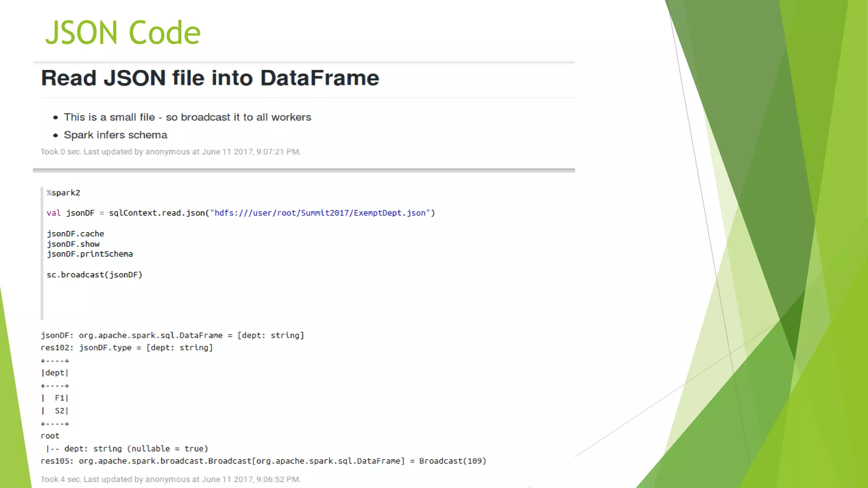Click the jsonDF.cache code line
Viewport: 868px width, 488px height.
(75, 234)
